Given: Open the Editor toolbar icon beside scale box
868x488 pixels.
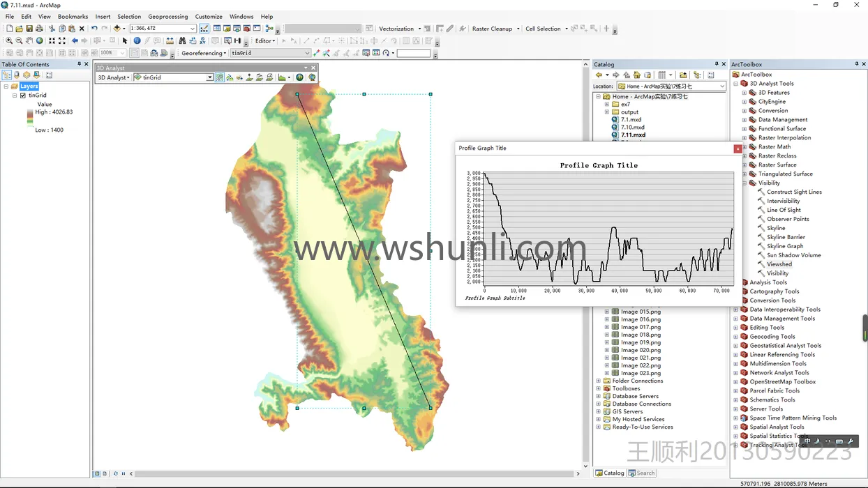Looking at the screenshot, I should click(204, 29).
